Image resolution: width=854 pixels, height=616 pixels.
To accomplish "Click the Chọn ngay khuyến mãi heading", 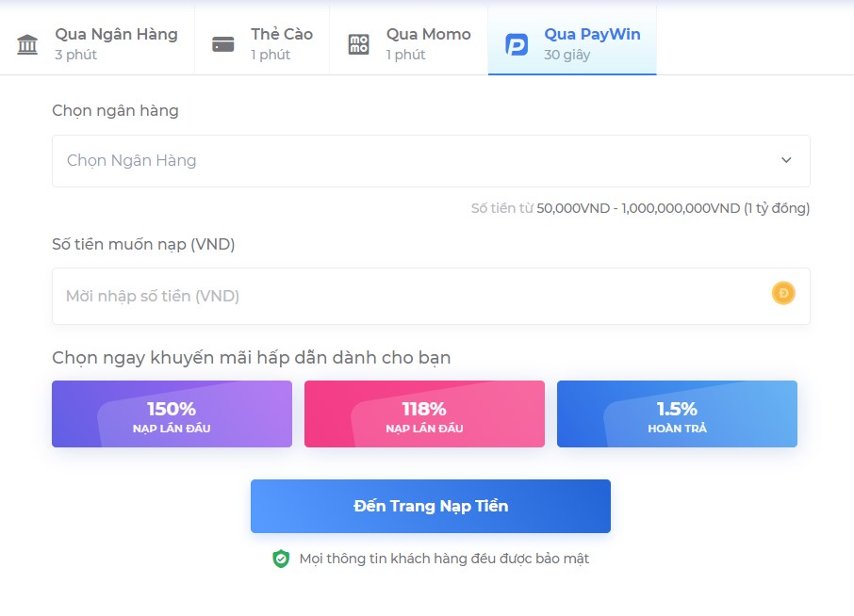I will click(252, 358).
